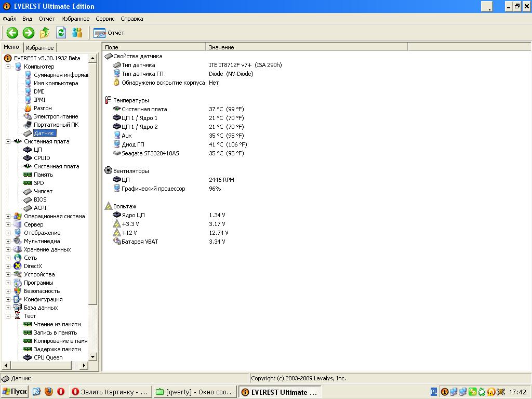Image resolution: width=532 pixels, height=399 pixels.
Task: Expand the Отображение tree node
Action: pyautogui.click(x=8, y=233)
